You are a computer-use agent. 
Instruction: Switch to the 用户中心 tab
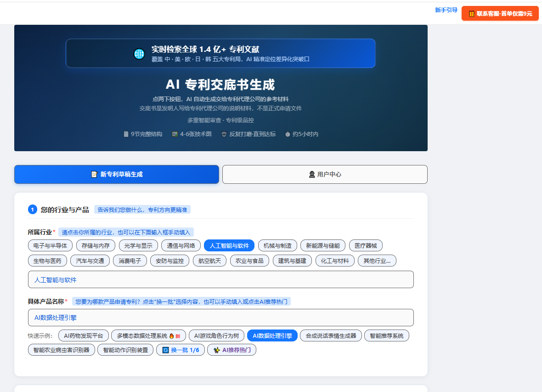[x=325, y=174]
